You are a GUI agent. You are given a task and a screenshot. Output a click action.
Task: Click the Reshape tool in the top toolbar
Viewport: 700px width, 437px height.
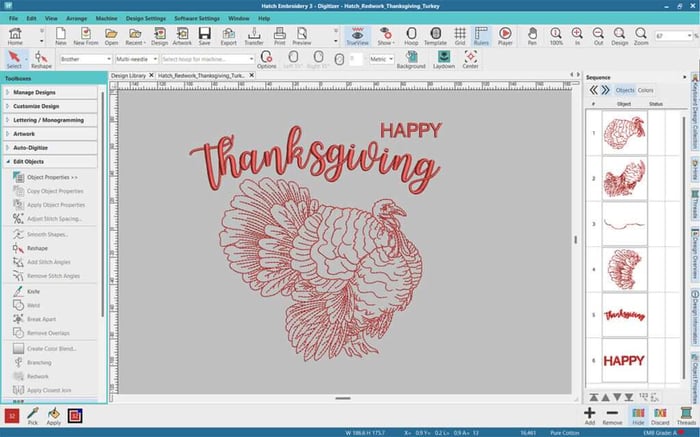click(41, 59)
